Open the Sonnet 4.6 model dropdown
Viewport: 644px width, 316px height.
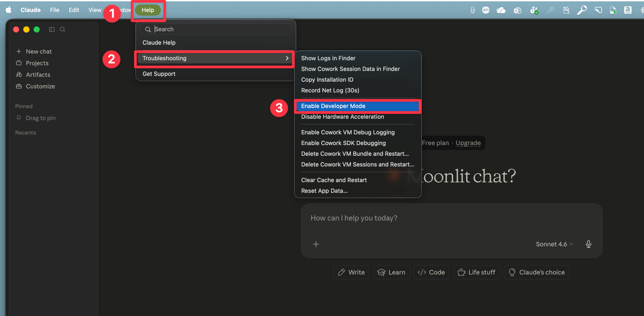555,244
